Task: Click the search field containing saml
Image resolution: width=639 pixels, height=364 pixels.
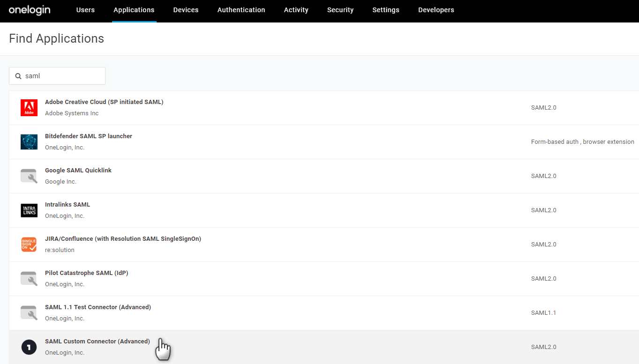Action: click(x=62, y=76)
